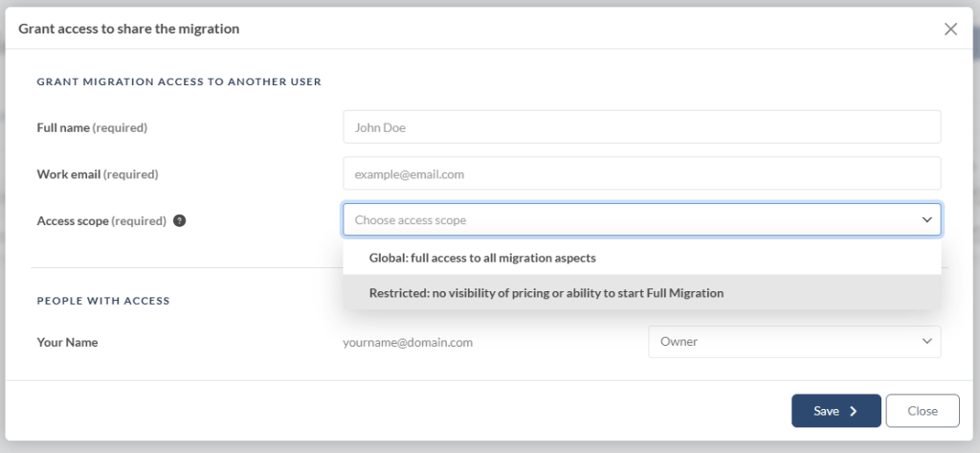Expand the Owner role selector
This screenshot has width=980, height=453.
pos(794,342)
